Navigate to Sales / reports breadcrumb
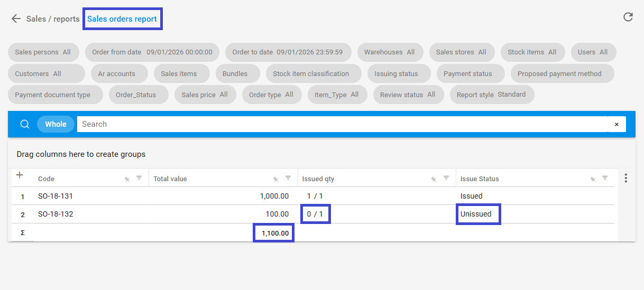 (x=53, y=19)
